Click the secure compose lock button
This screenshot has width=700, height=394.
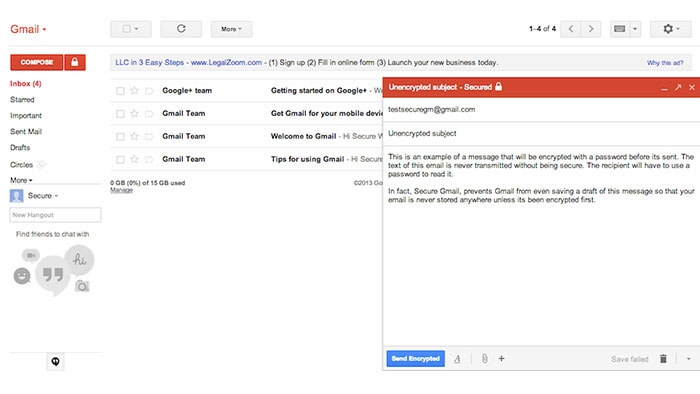click(x=75, y=62)
